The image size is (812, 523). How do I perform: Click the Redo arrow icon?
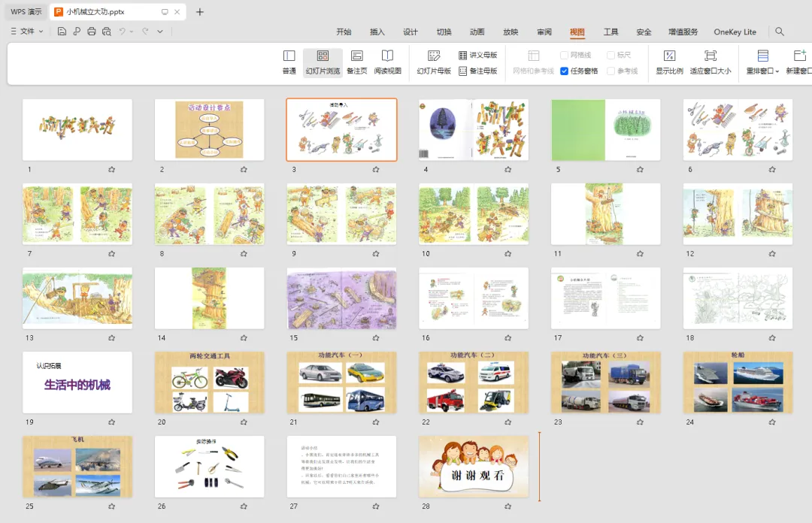tap(145, 32)
